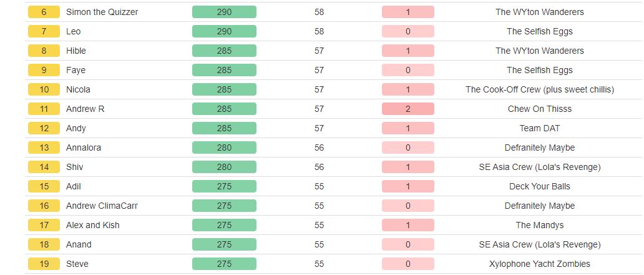Click the yellow rank 18 badge
This screenshot has width=644, height=275.
(x=44, y=244)
